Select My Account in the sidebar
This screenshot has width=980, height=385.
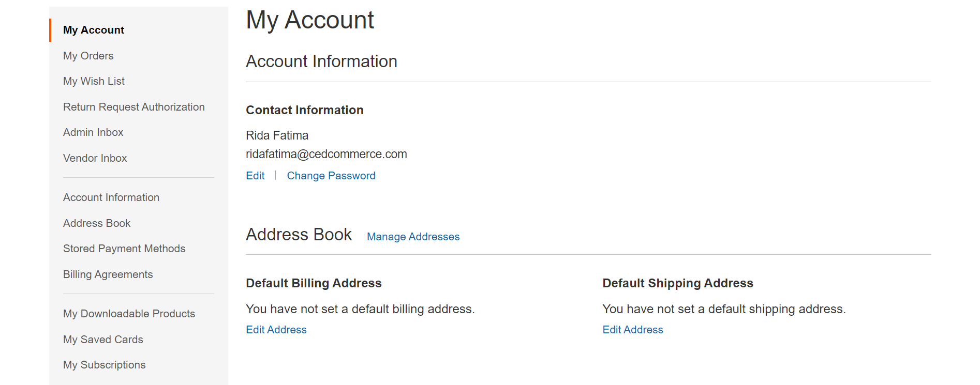[94, 30]
